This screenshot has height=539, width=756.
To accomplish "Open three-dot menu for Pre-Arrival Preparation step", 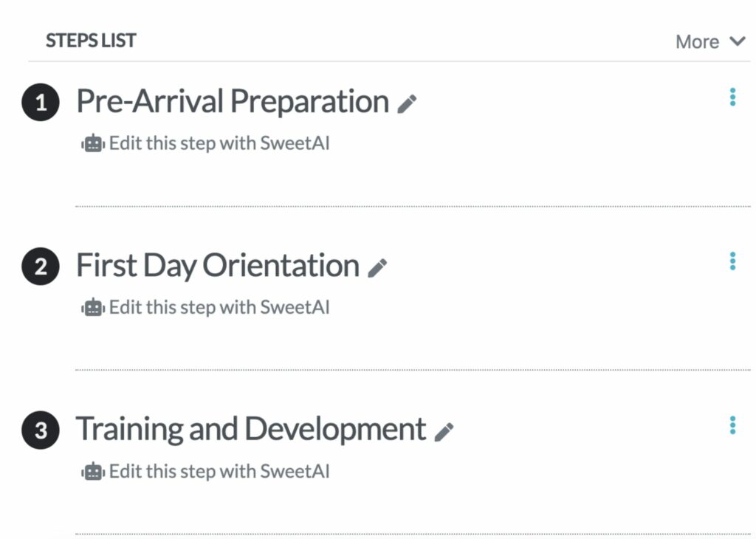I will click(x=732, y=97).
